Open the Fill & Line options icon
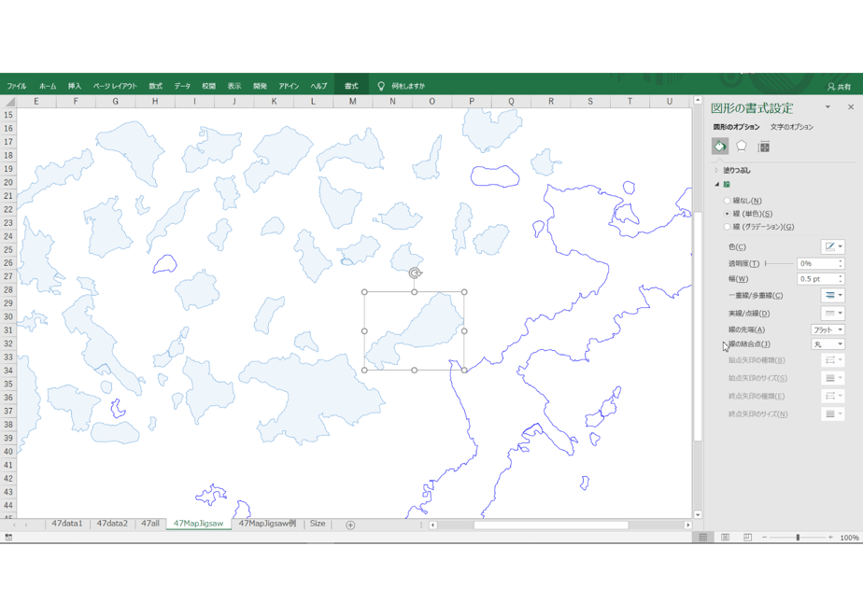The image size is (863, 616). click(720, 147)
